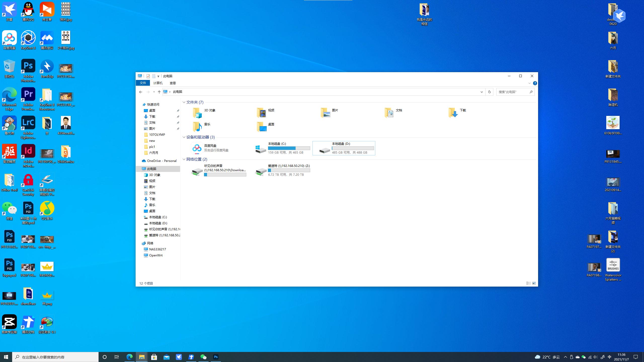Select 本地磁盘 (D:) drive tile

(x=344, y=148)
